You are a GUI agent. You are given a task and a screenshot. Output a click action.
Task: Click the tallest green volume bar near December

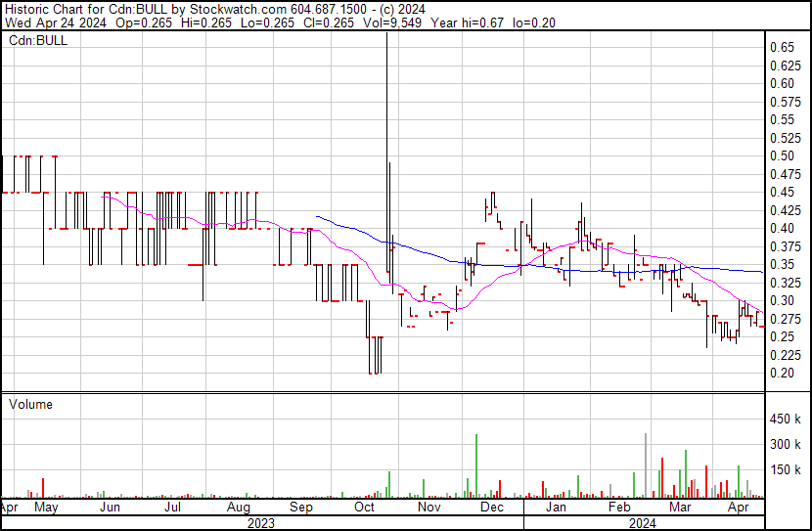pyautogui.click(x=476, y=465)
